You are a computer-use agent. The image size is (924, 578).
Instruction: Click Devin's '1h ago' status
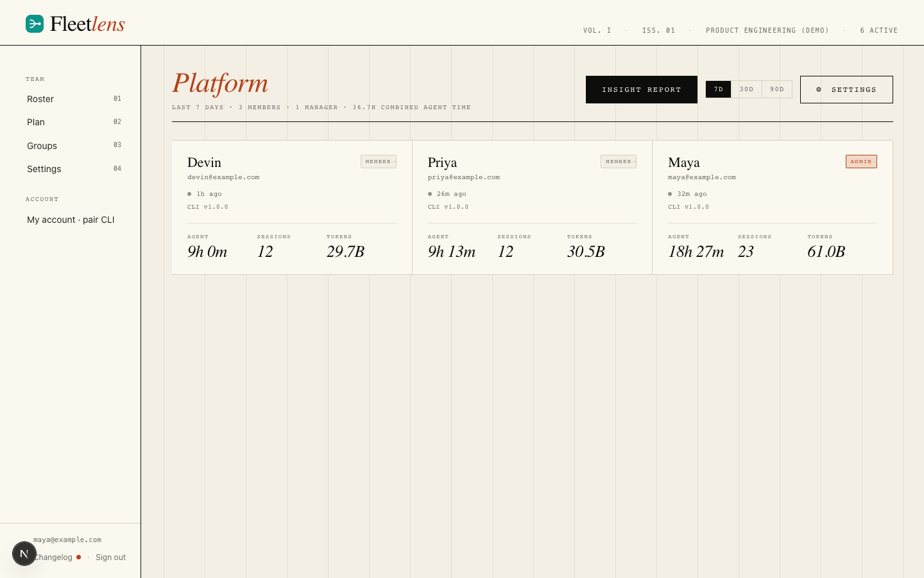point(209,194)
